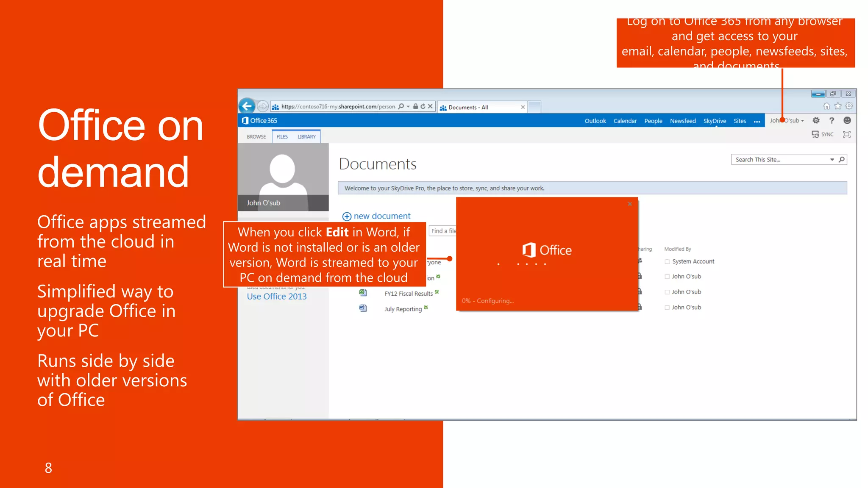Open the 'July Reporting' document
Image resolution: width=868 pixels, height=488 pixels.
(x=403, y=309)
